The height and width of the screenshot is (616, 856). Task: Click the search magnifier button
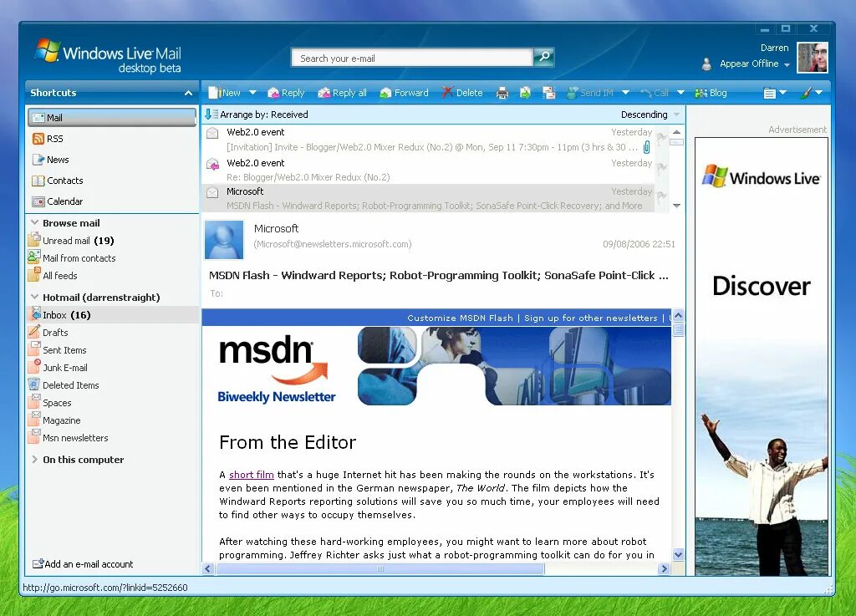coord(543,58)
